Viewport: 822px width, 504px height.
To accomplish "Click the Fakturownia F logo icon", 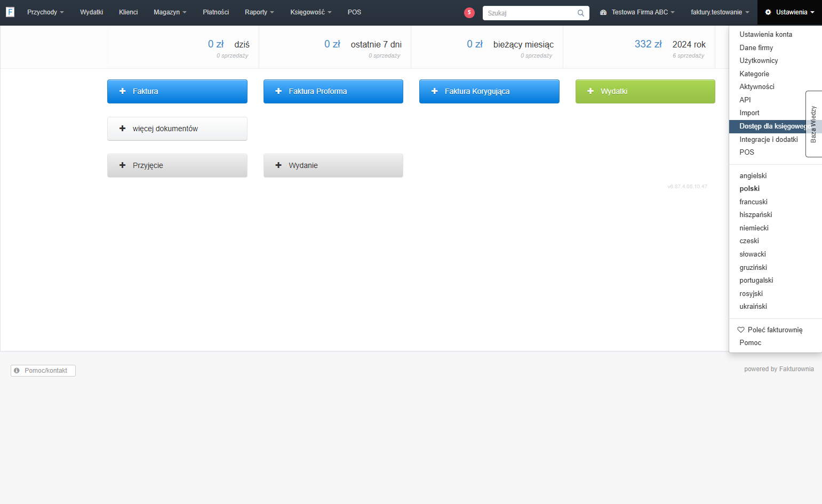I will coord(10,12).
